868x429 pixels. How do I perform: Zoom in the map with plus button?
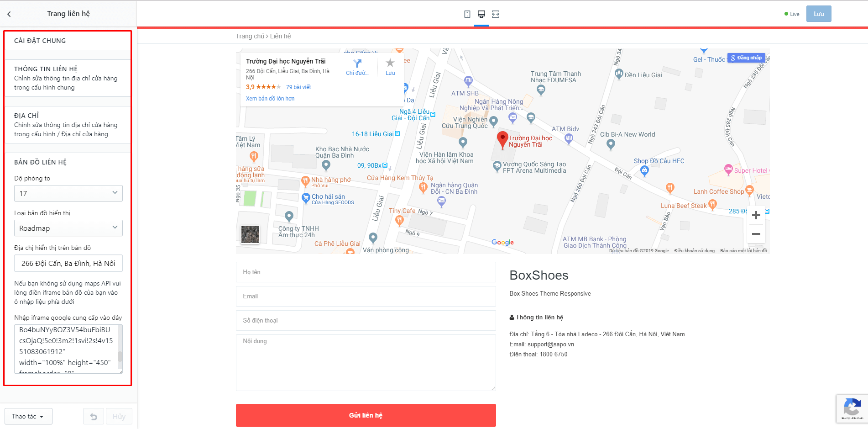click(756, 215)
